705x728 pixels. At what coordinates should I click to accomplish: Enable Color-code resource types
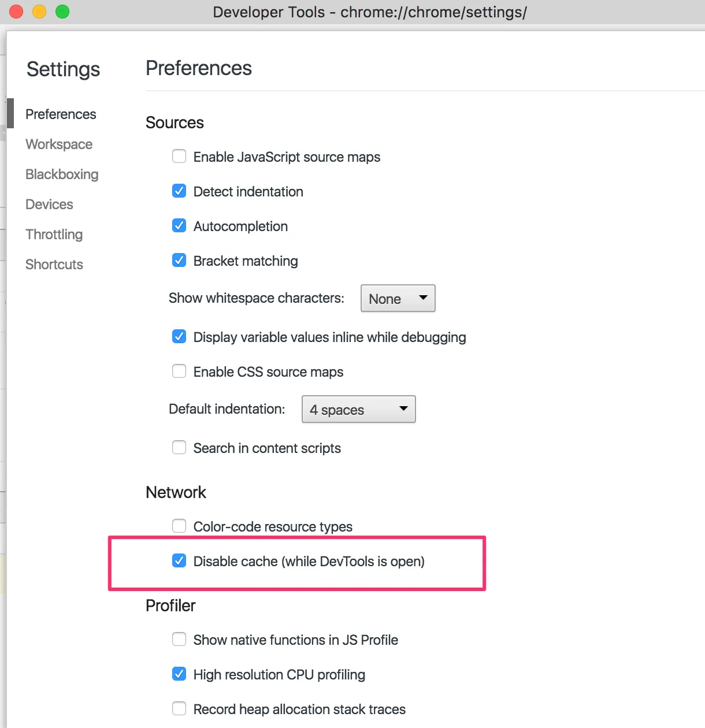(x=179, y=526)
